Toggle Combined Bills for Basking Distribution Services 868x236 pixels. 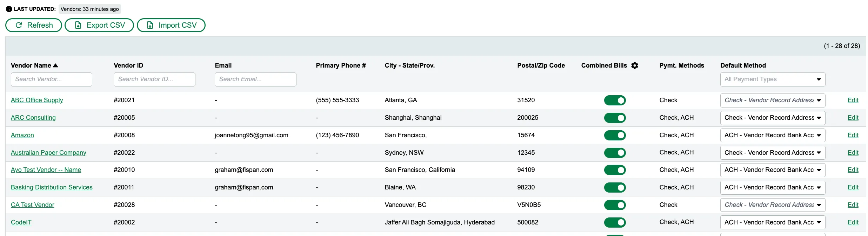tap(615, 187)
